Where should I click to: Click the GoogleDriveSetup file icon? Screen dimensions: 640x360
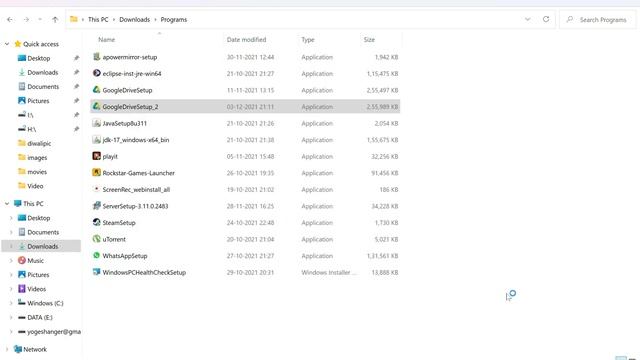click(96, 90)
